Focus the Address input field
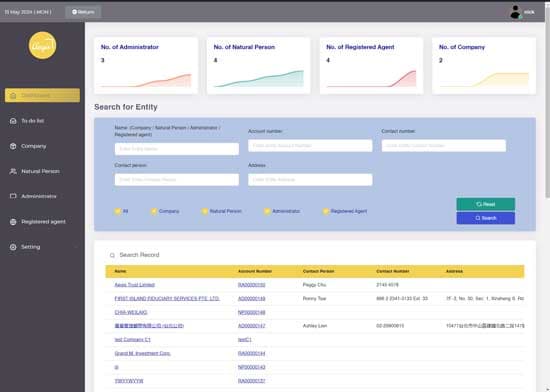550x392 pixels. (310, 180)
